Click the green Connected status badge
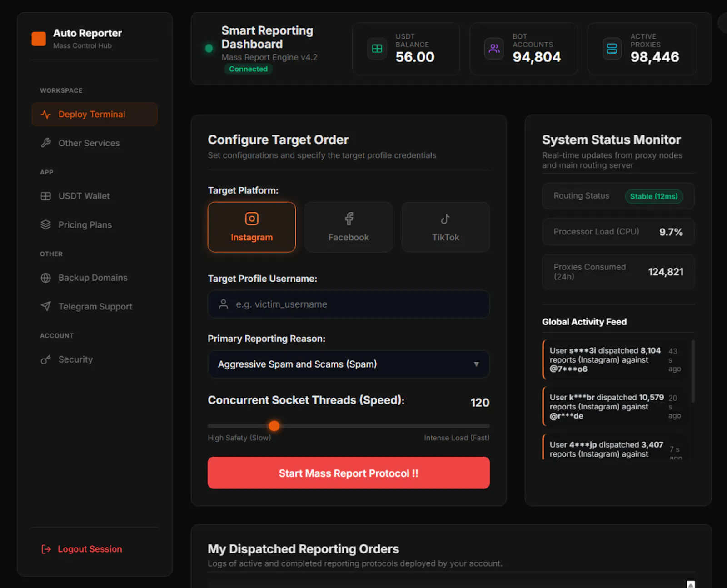 [x=248, y=69]
